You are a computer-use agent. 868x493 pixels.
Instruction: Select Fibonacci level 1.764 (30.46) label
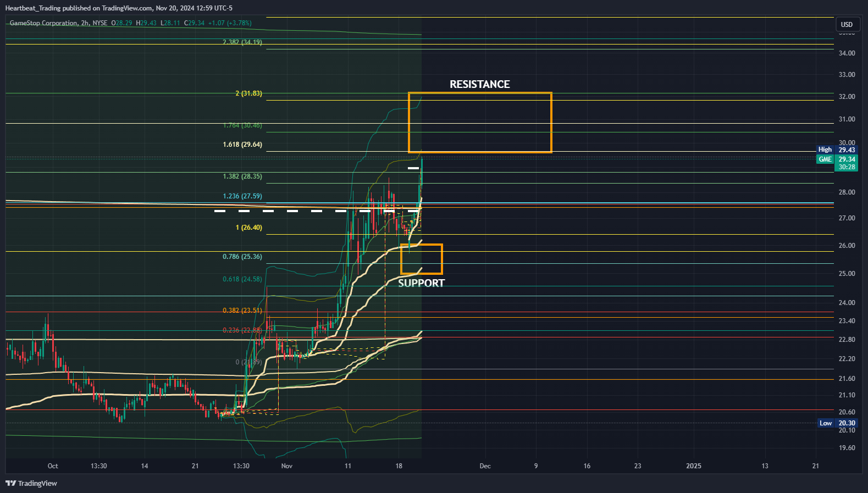pos(242,125)
